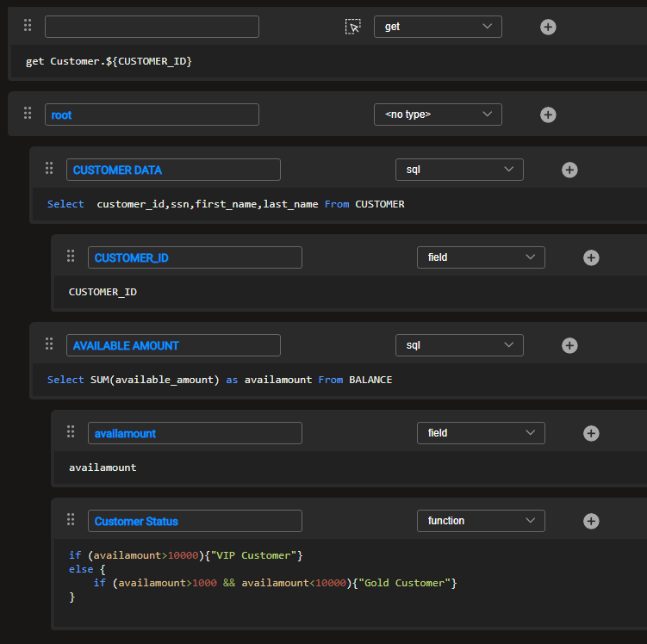Click the plus icon on the get row
Image resolution: width=647 pixels, height=644 pixels.
click(548, 27)
